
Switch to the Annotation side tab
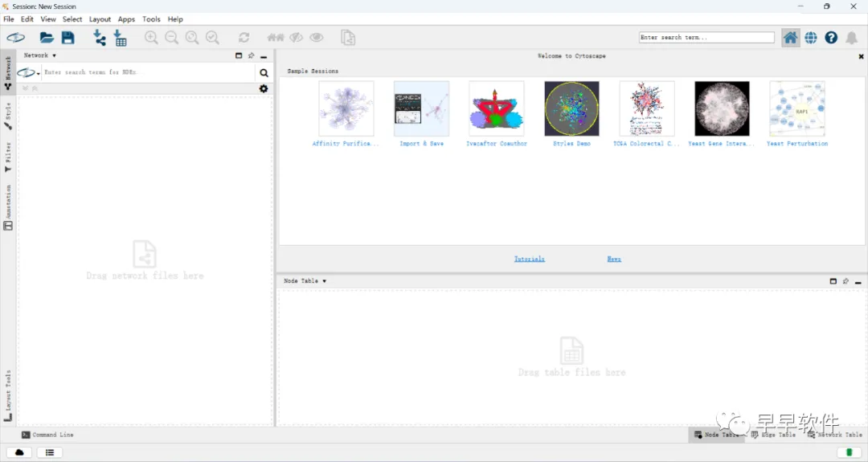(8, 207)
